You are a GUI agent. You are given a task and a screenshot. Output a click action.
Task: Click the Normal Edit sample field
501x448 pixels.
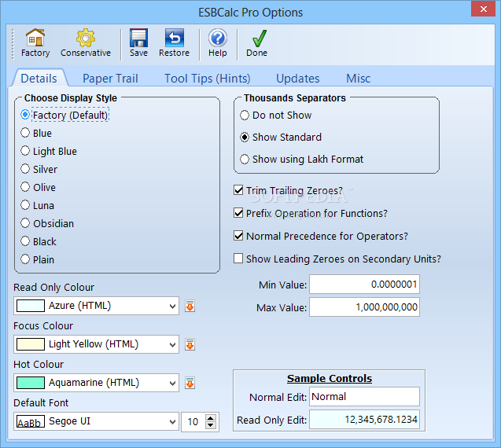[x=364, y=397]
